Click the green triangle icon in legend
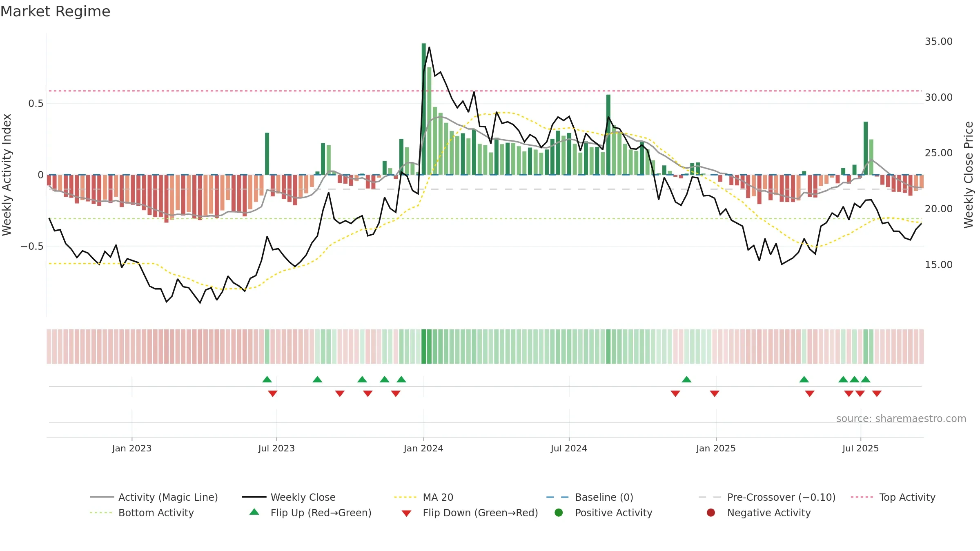The width and height of the screenshot is (980, 551). tap(254, 512)
